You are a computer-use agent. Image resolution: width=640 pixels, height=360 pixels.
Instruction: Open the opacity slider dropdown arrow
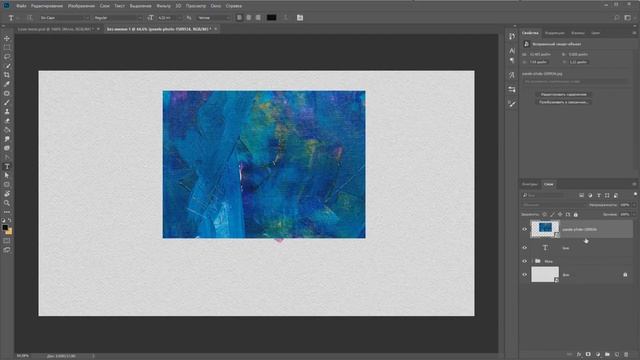[x=634, y=205]
